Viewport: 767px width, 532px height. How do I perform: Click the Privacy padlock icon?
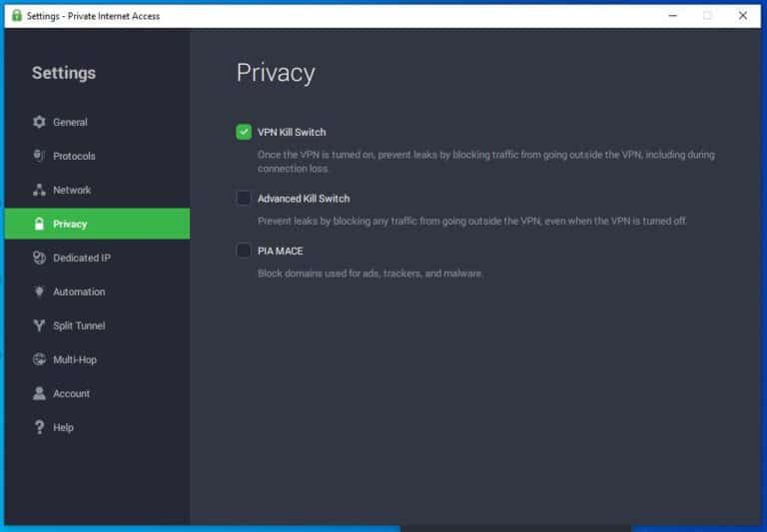click(x=39, y=224)
